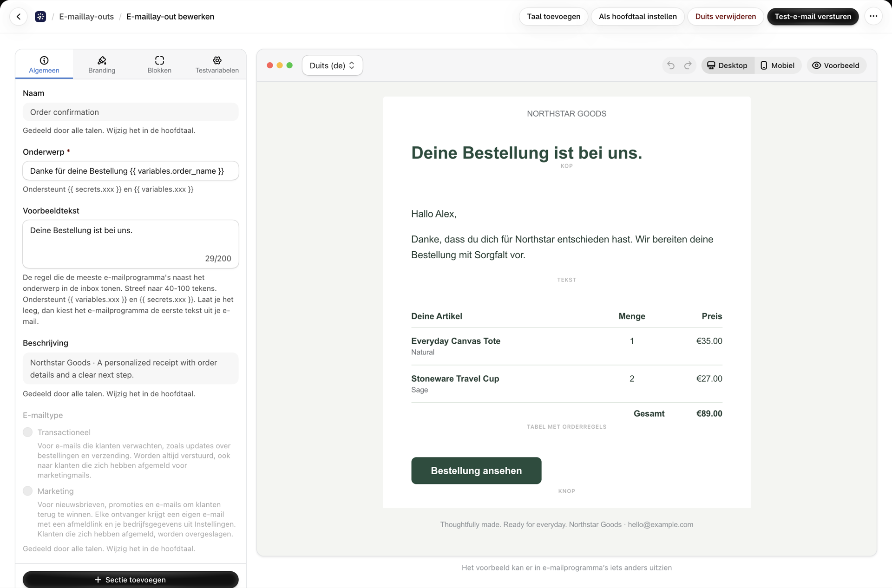The width and height of the screenshot is (892, 588).
Task: Open the E-maillay-outs breadcrumb link
Action: click(86, 17)
